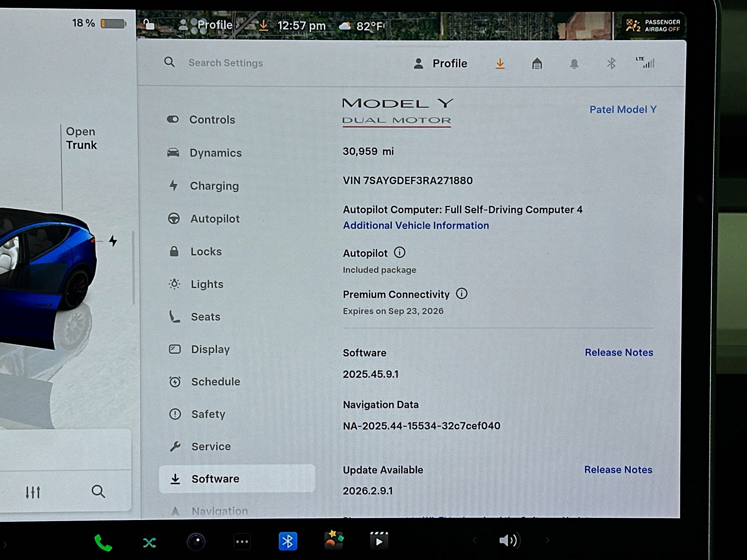Select the Software settings menu
The image size is (747, 560).
pos(237,479)
